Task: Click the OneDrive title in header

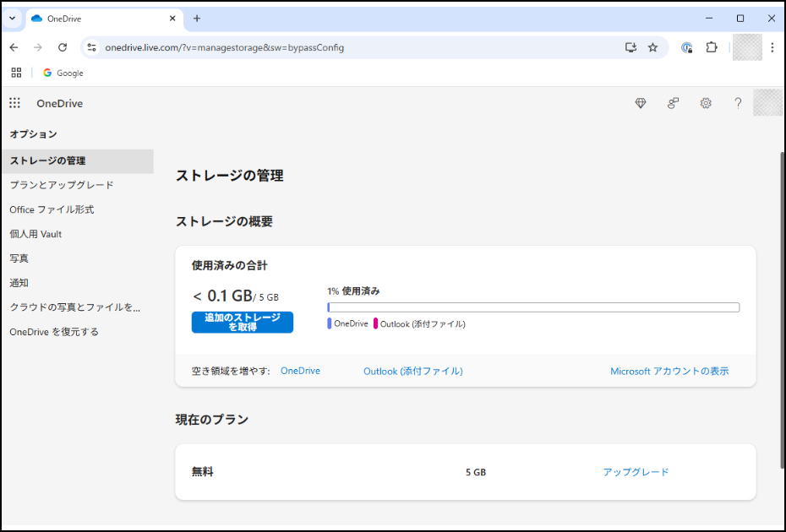Action: [60, 103]
